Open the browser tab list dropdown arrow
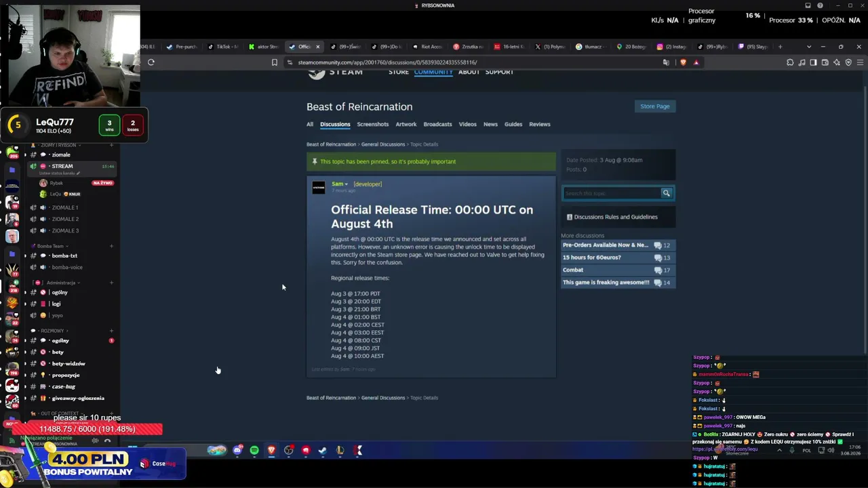The height and width of the screenshot is (488, 868). click(808, 47)
